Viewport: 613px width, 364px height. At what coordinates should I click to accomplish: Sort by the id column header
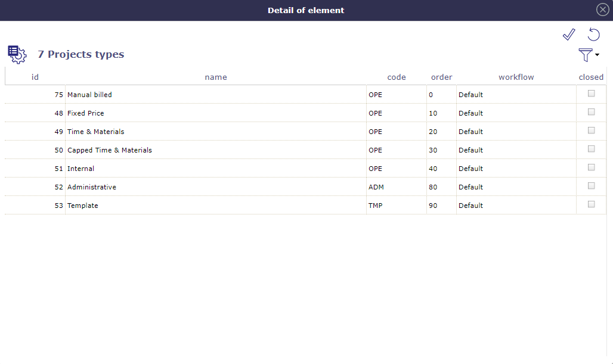click(x=35, y=77)
